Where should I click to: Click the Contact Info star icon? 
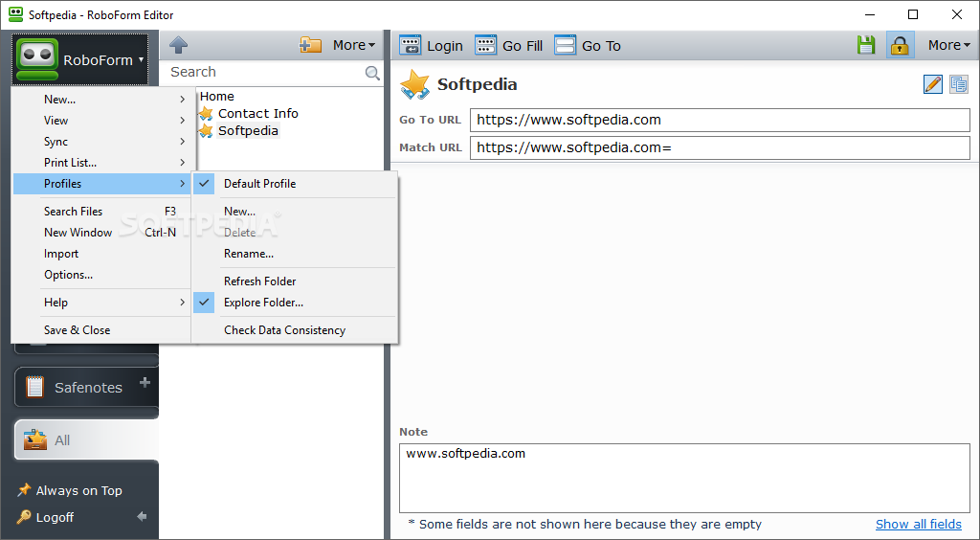[206, 114]
